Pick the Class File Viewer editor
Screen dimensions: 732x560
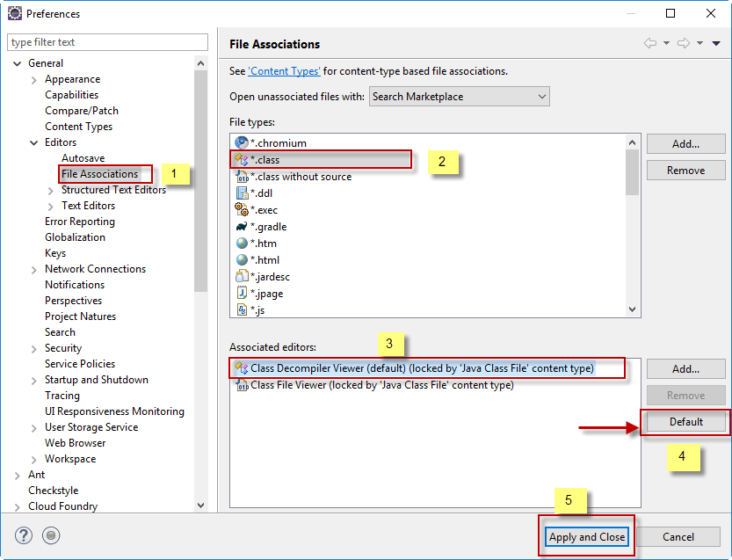(381, 385)
